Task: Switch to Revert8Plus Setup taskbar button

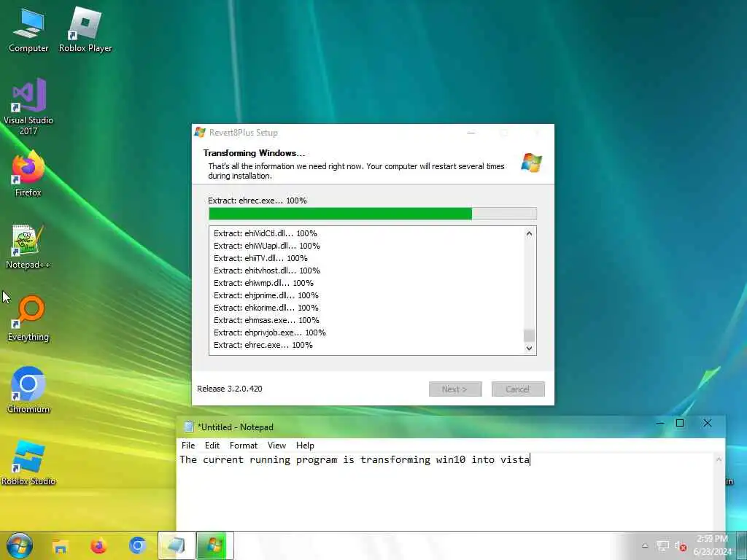Action: pyautogui.click(x=215, y=545)
